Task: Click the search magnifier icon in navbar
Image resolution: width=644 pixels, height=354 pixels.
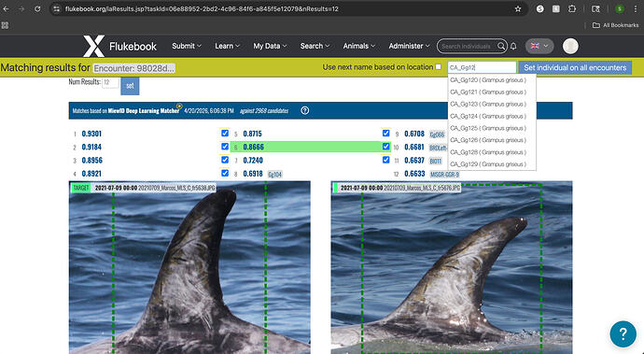Action: [x=501, y=46]
